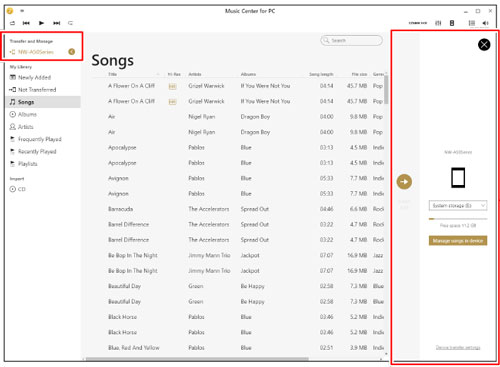Open the application menu beside the logo
Screen dimensions: 500x367
[22, 11]
